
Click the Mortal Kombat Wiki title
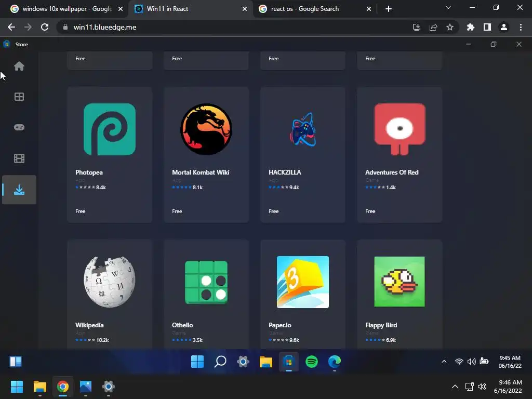(x=201, y=172)
